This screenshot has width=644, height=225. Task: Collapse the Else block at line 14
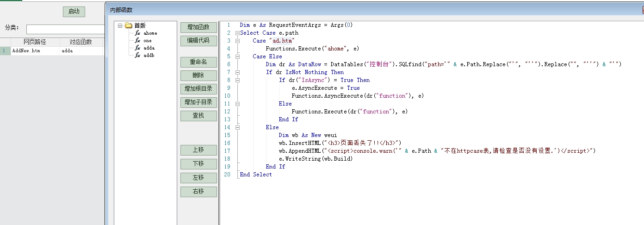[x=237, y=127]
